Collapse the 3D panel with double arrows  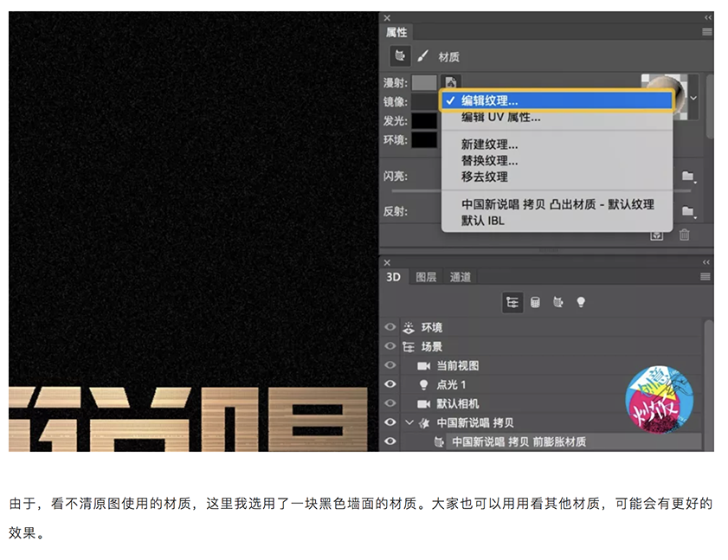706,262
